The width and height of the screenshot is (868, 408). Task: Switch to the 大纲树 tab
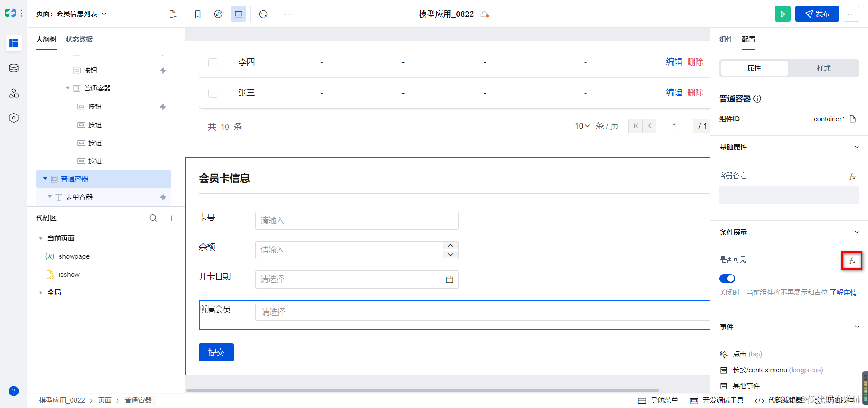click(46, 39)
